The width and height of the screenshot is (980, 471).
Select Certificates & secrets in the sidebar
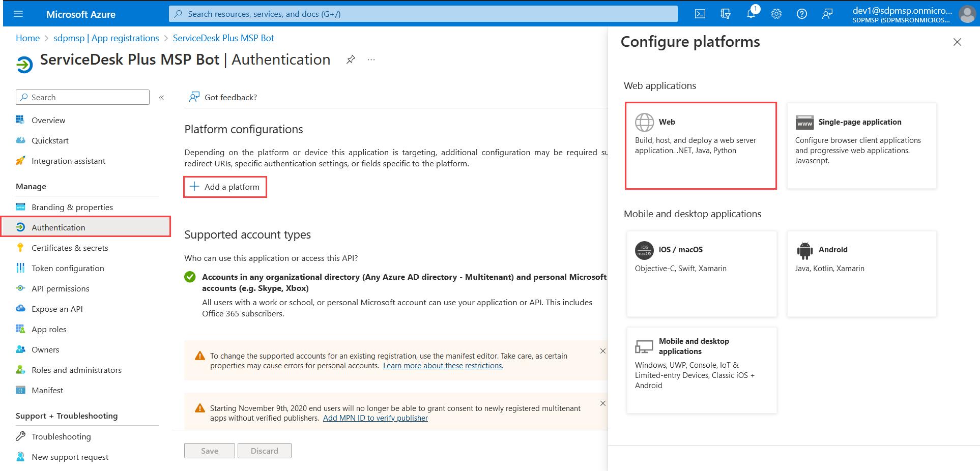click(69, 248)
